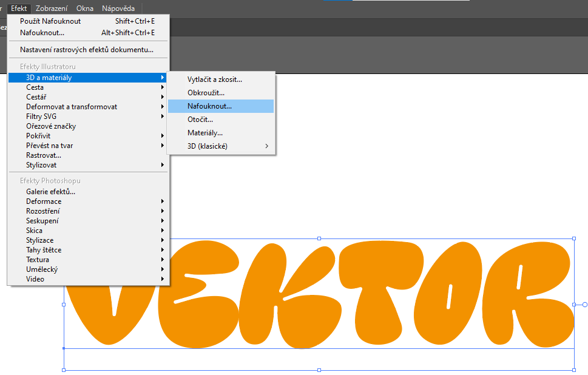Expand the Stylizovat submenu under Illustrator effects
The height and width of the screenshot is (375, 588).
[x=41, y=165]
